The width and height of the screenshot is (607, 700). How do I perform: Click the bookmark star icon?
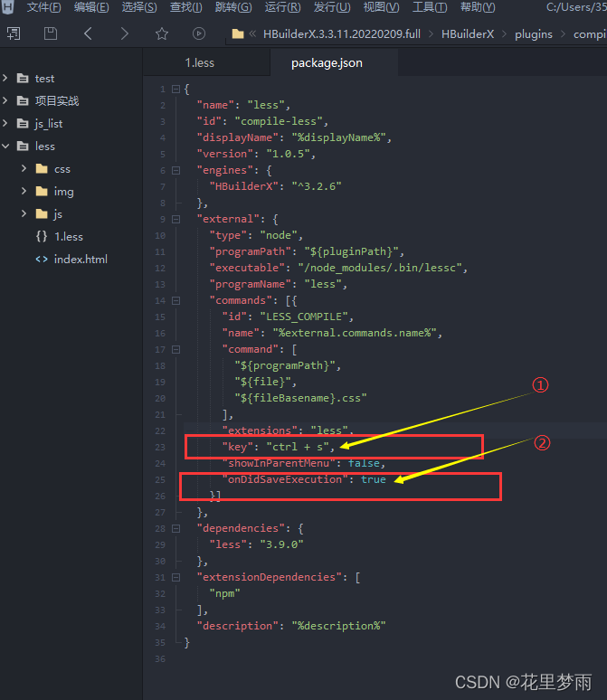(x=162, y=34)
